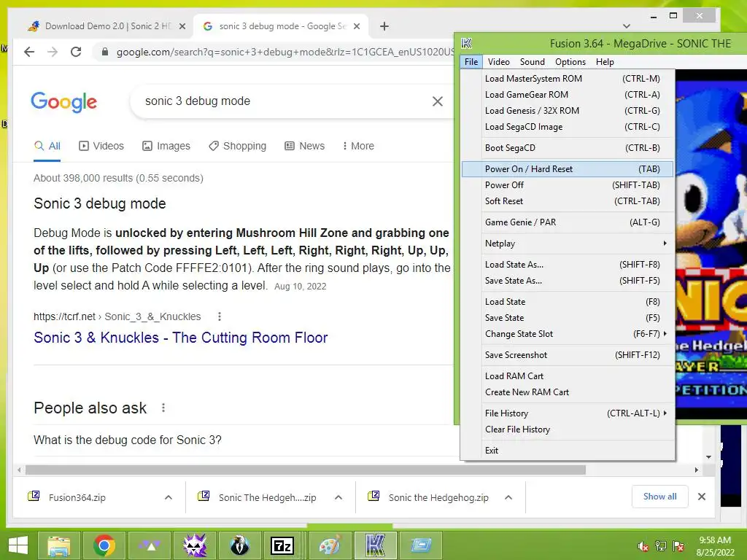Go forward in Chrome
Screen dimensions: 747x560
tap(53, 52)
